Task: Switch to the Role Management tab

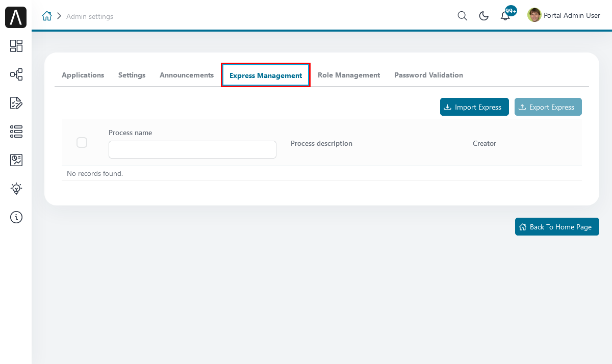Action: [x=349, y=75]
